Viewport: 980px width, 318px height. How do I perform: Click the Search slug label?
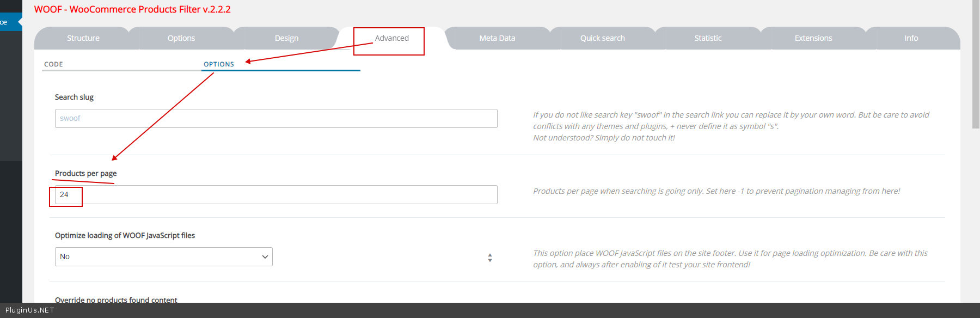tap(74, 97)
